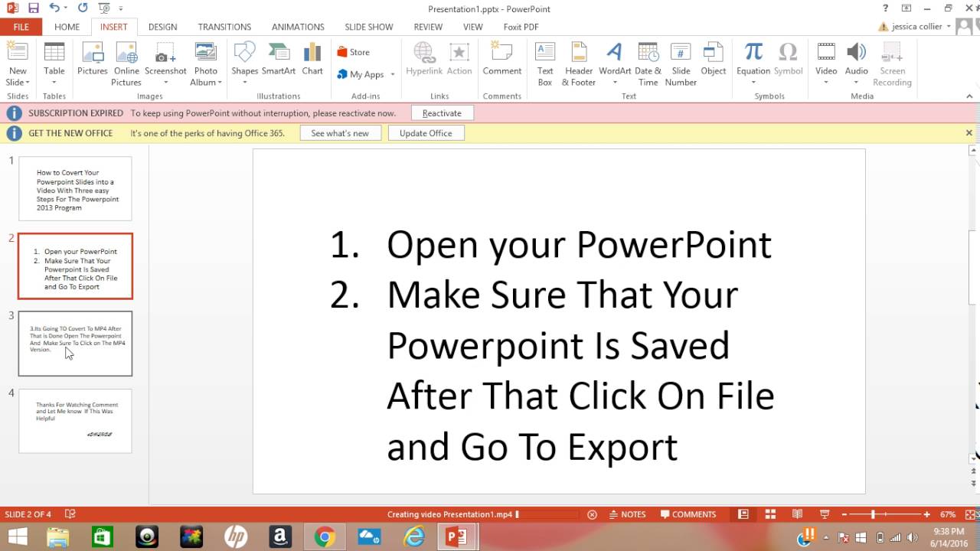
Task: Insert a Table from the ribbon
Action: (54, 64)
